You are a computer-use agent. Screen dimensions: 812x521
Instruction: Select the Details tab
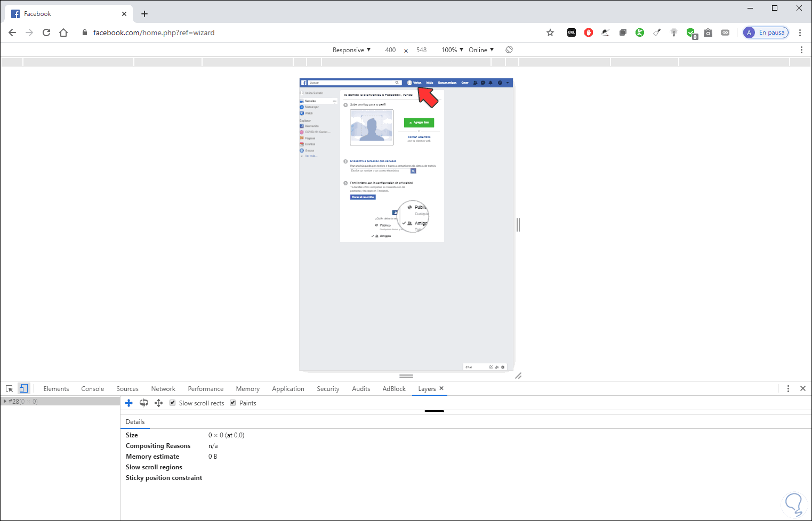(x=135, y=422)
